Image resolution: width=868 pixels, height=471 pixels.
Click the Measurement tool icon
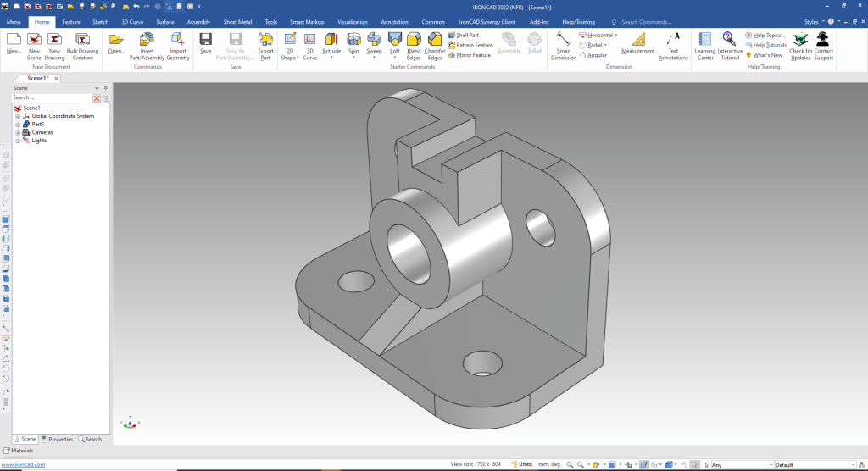pyautogui.click(x=637, y=40)
